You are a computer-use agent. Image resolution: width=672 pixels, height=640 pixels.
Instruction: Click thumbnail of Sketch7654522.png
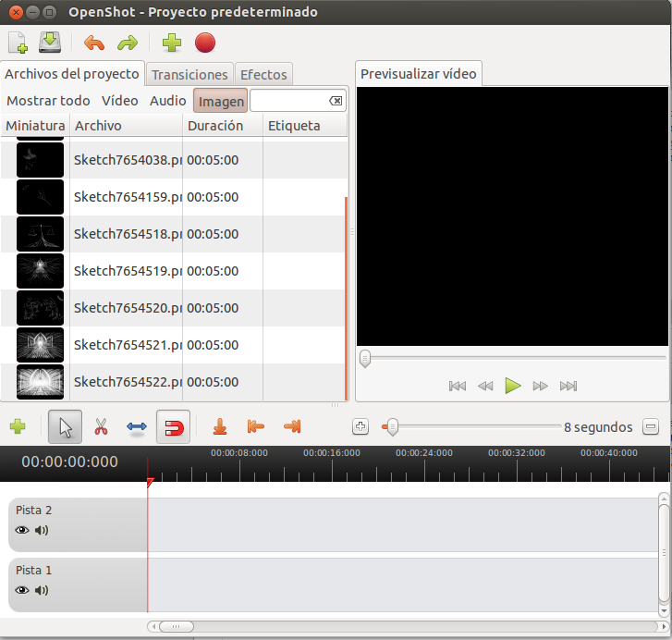[x=40, y=382]
